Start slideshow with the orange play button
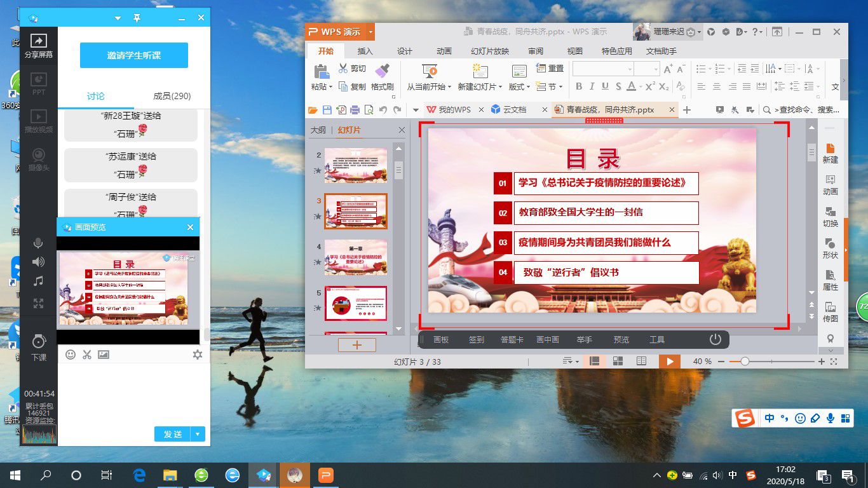The height and width of the screenshot is (488, 868). [x=669, y=361]
